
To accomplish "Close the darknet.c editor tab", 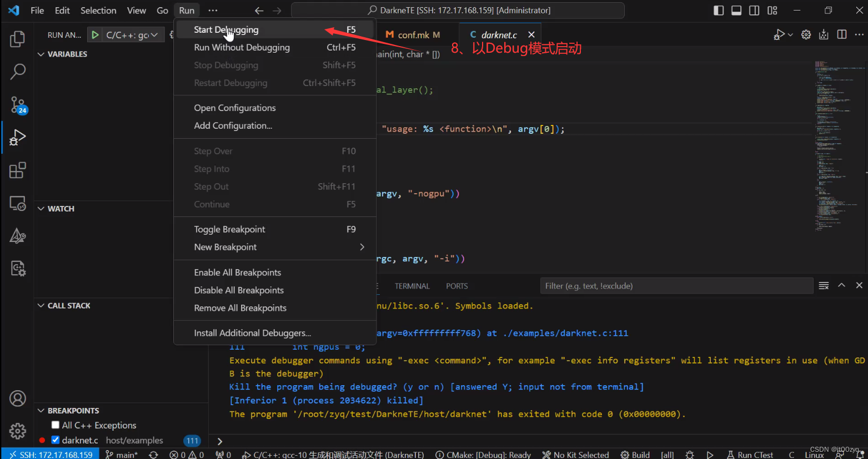I will click(x=531, y=34).
